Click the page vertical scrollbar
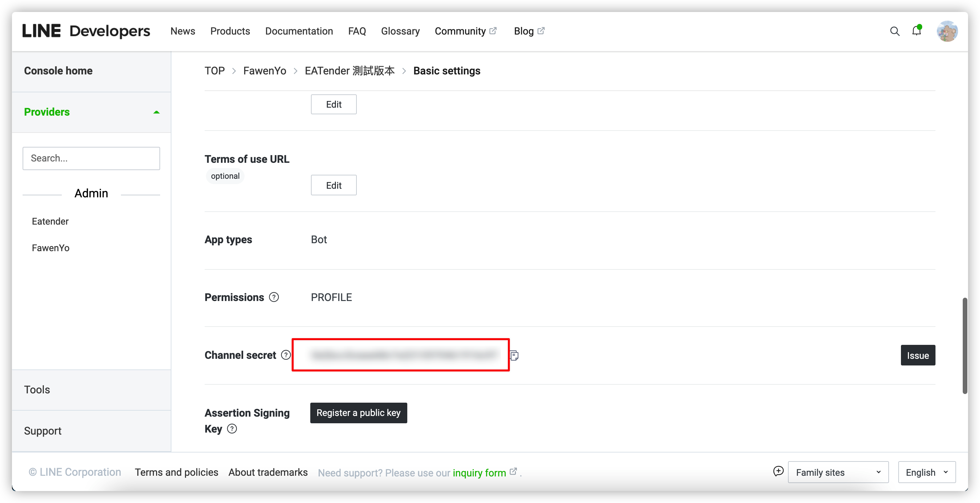 coord(964,346)
